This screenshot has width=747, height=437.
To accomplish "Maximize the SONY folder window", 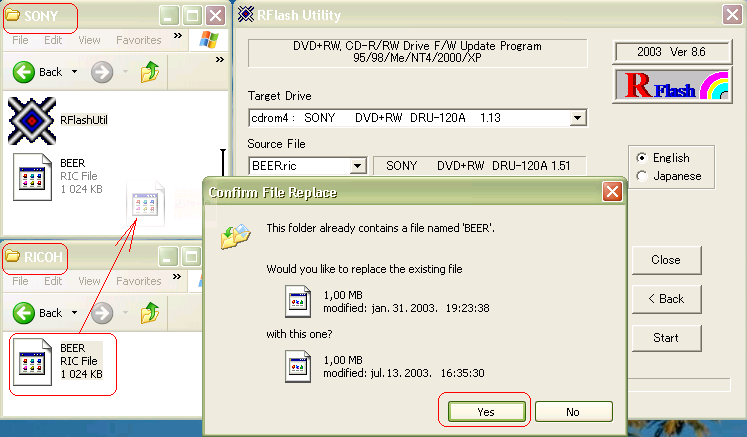I will tap(192, 16).
